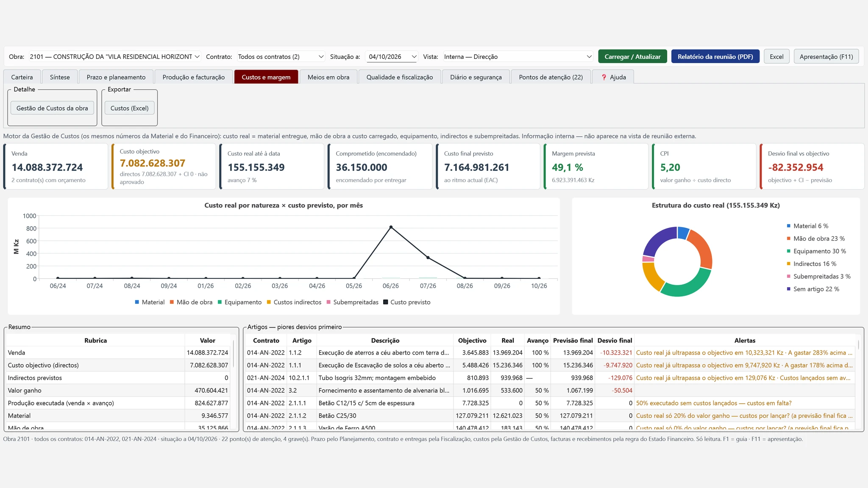Open Gestão de Custos da obra

(52, 108)
